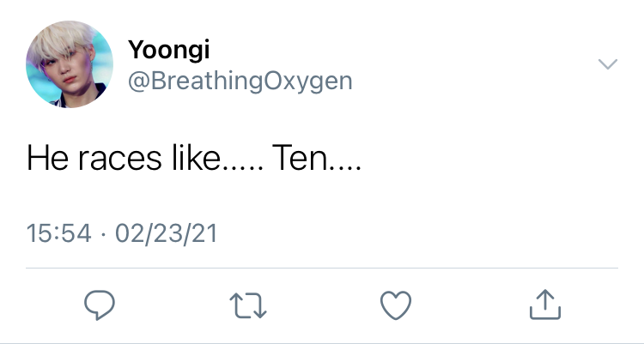Open Yoongi's profile picture
The height and width of the screenshot is (344, 644).
click(70, 64)
